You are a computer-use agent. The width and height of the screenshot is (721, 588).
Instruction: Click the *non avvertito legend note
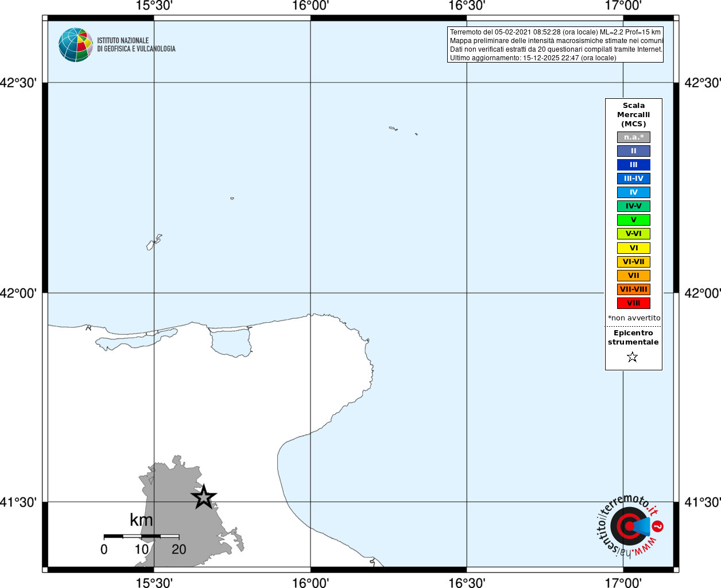pyautogui.click(x=634, y=318)
